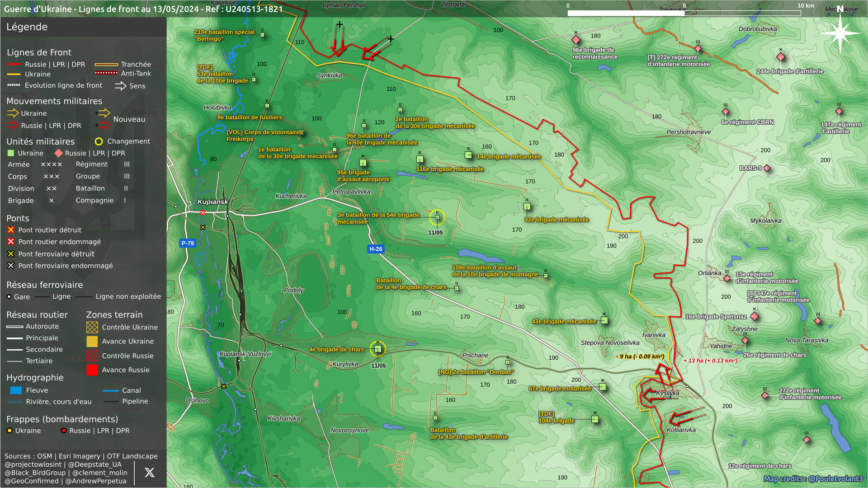Viewport: 868px width, 488px height.
Task: Click the north compass star icon
Action: pyautogui.click(x=840, y=33)
